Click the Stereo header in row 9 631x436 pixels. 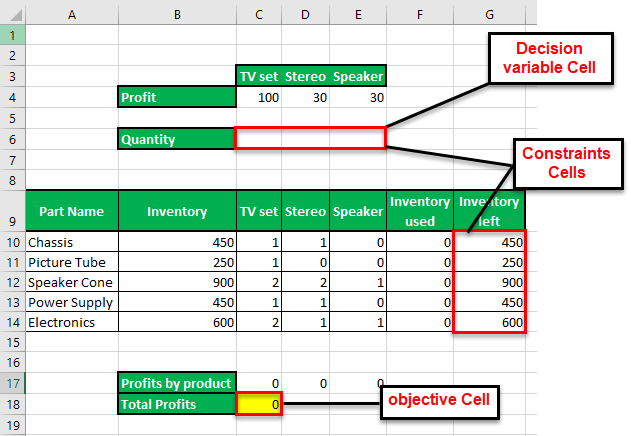(x=305, y=211)
